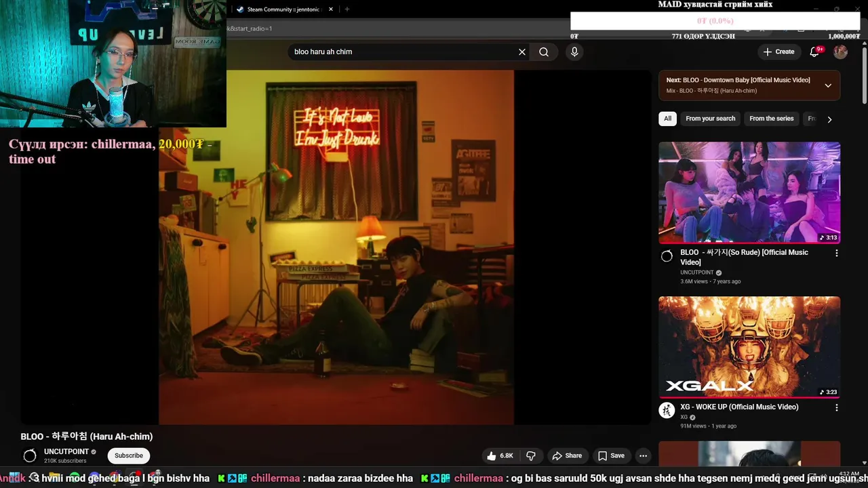
Task: Open the account avatar menu
Action: coord(840,52)
